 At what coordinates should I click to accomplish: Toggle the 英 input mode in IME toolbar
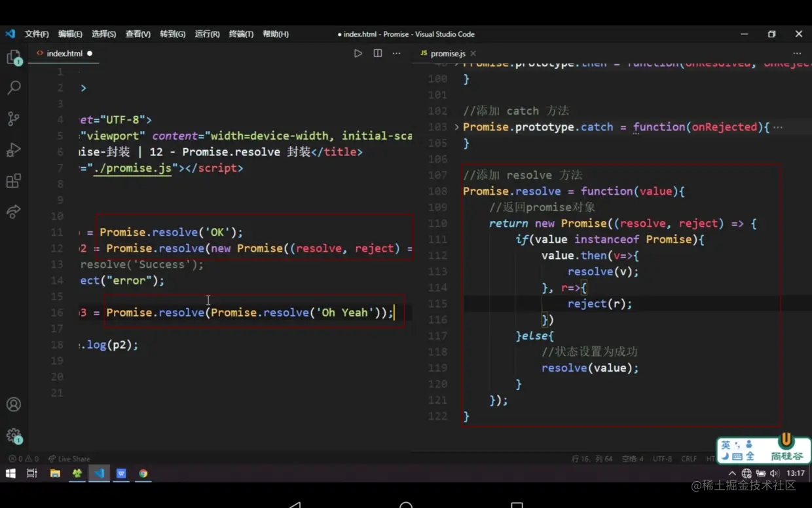coord(725,445)
